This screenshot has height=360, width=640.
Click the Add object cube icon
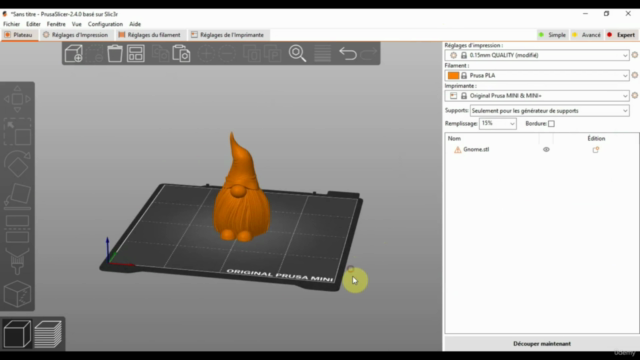coord(74,53)
